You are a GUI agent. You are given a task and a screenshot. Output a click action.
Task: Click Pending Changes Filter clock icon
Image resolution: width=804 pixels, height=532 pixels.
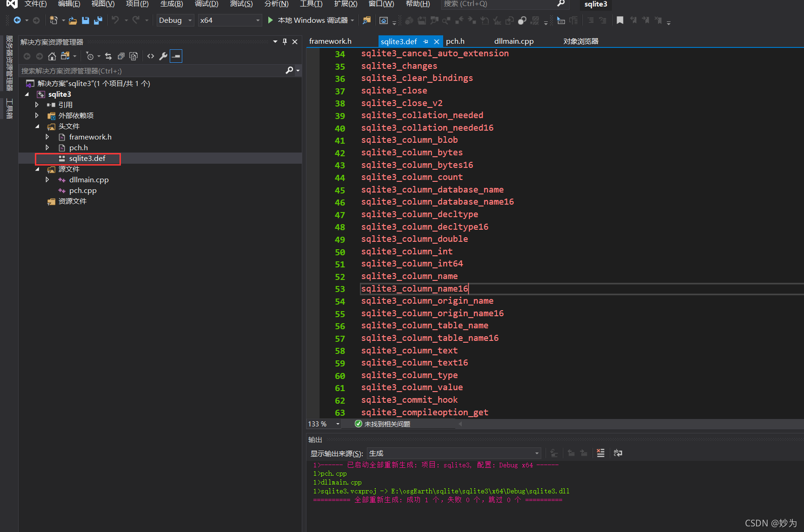90,56
